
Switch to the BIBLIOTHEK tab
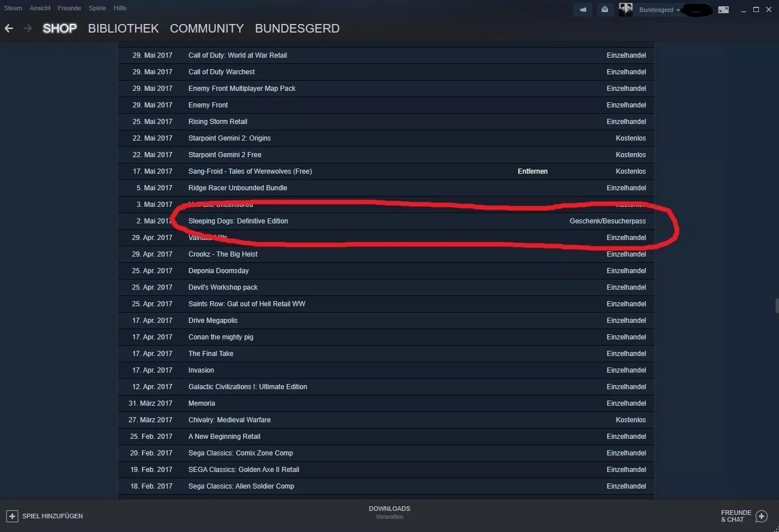124,29
